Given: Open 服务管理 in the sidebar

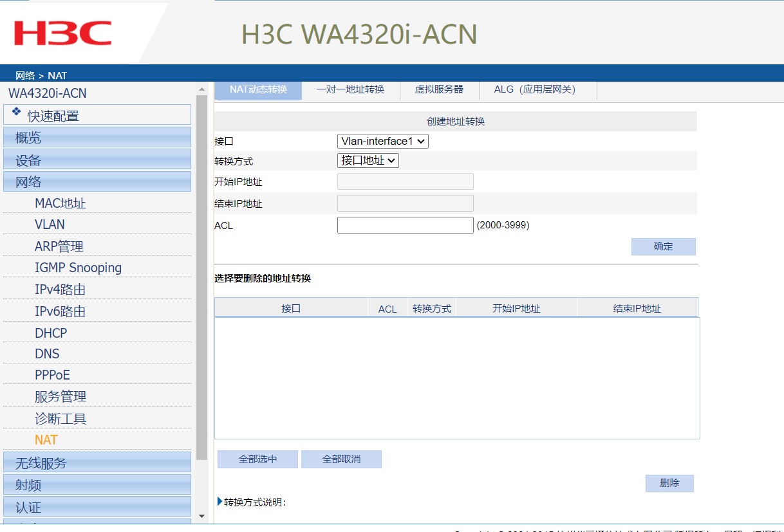Looking at the screenshot, I should point(61,397).
